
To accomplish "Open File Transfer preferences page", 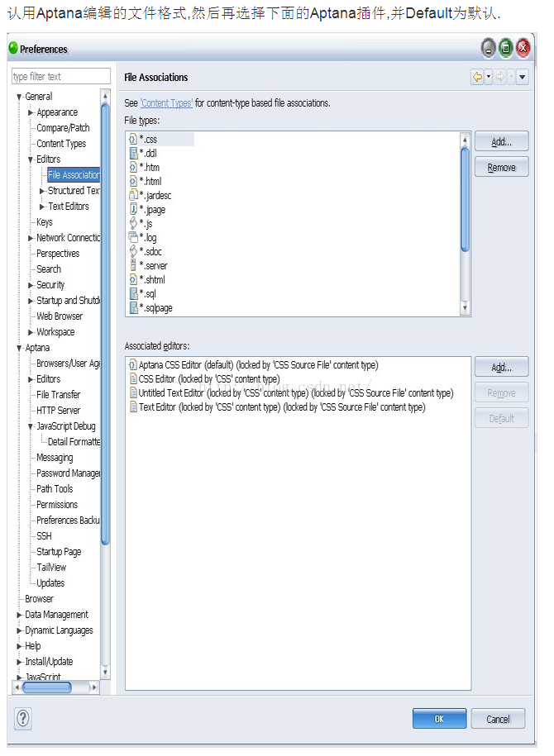I will click(x=59, y=395).
